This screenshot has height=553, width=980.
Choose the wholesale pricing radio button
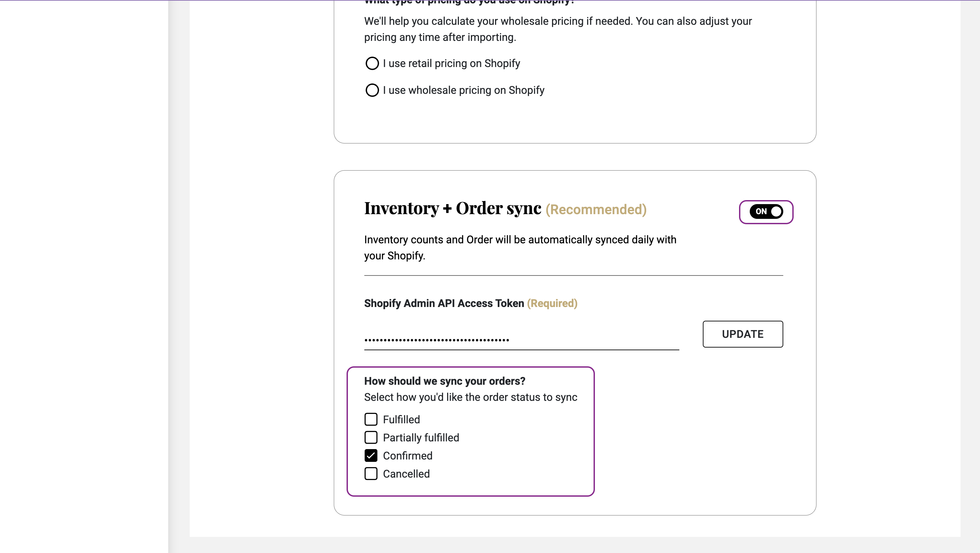[372, 90]
